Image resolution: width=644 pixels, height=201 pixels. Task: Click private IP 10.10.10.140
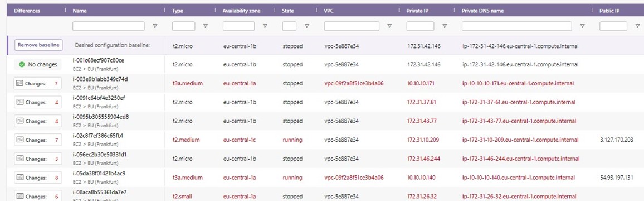(421, 178)
